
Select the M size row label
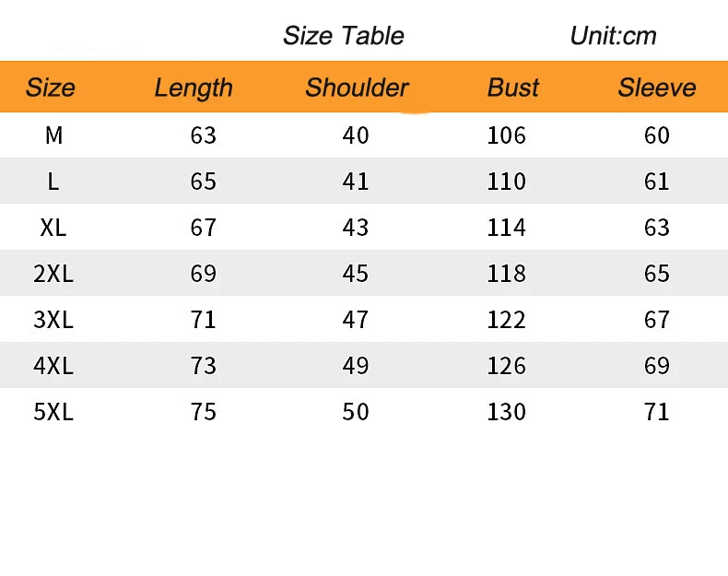click(x=53, y=135)
